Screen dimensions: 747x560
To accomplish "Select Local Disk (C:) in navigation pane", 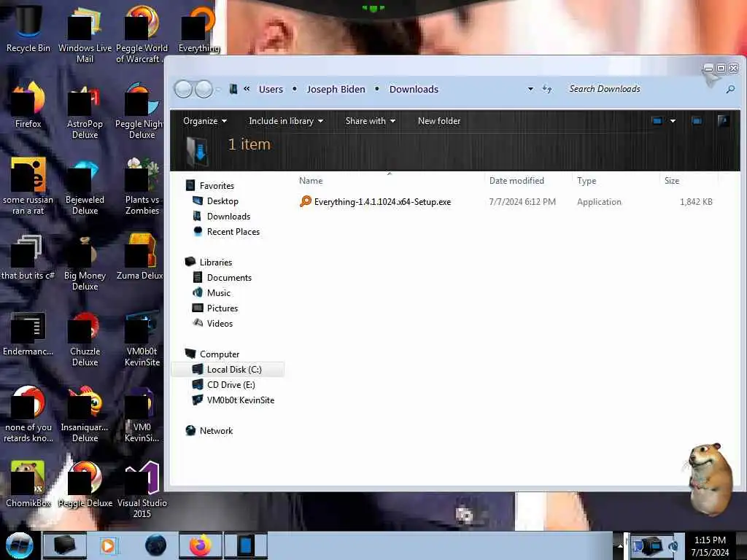I will point(228,369).
